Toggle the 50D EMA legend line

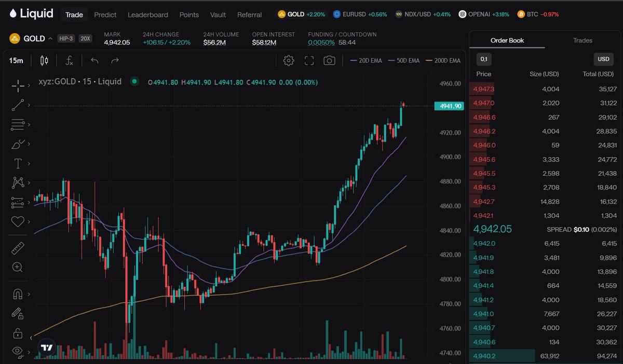(404, 61)
